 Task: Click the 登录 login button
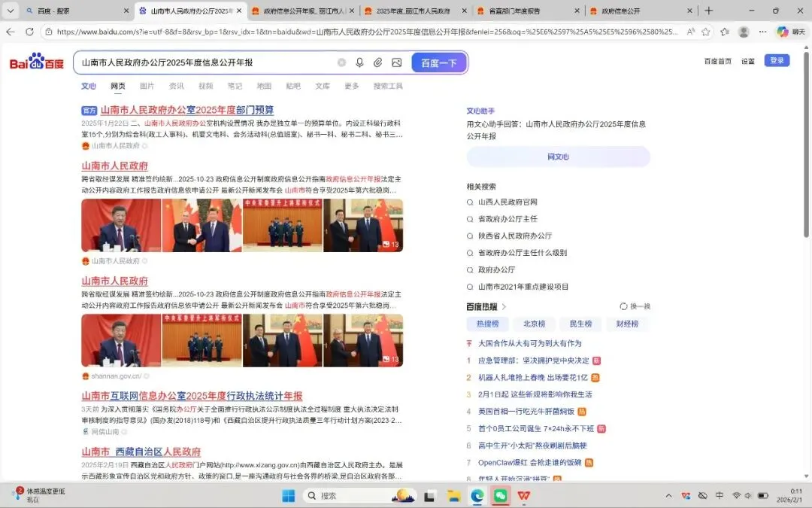(777, 61)
